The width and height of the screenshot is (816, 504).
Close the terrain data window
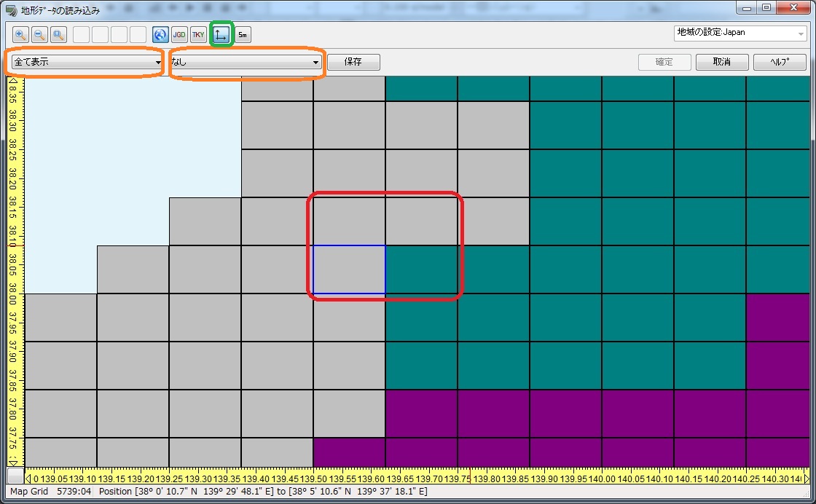(x=793, y=8)
